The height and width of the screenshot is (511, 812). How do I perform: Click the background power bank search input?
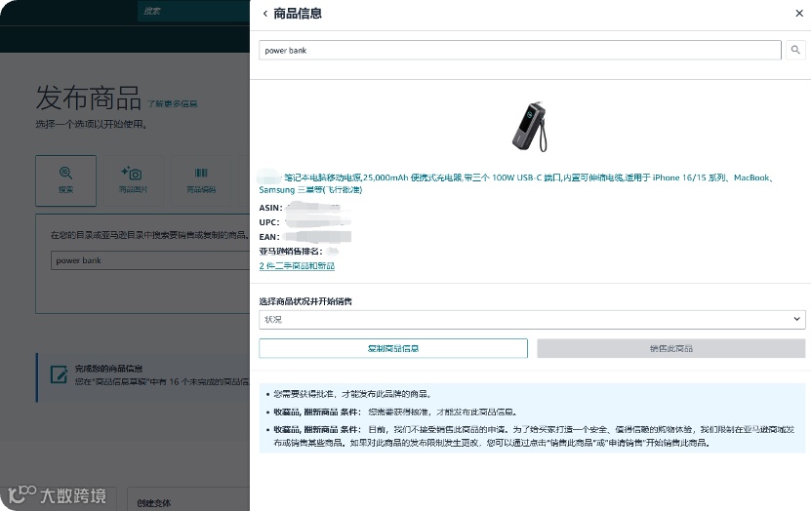pos(150,260)
